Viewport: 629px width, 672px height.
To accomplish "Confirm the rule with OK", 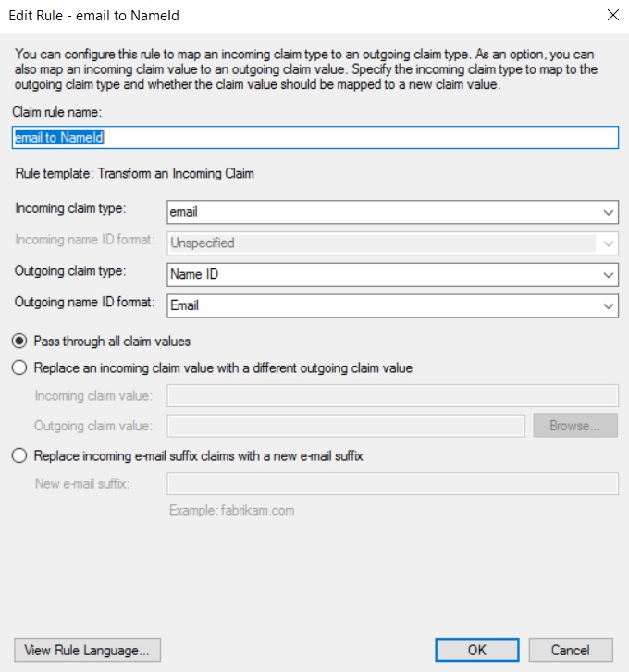I will 476,650.
